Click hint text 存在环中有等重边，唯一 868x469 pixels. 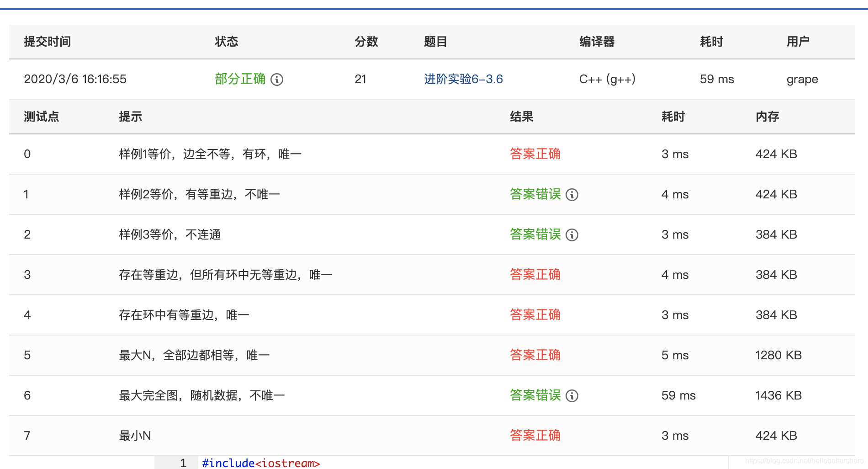coord(184,315)
